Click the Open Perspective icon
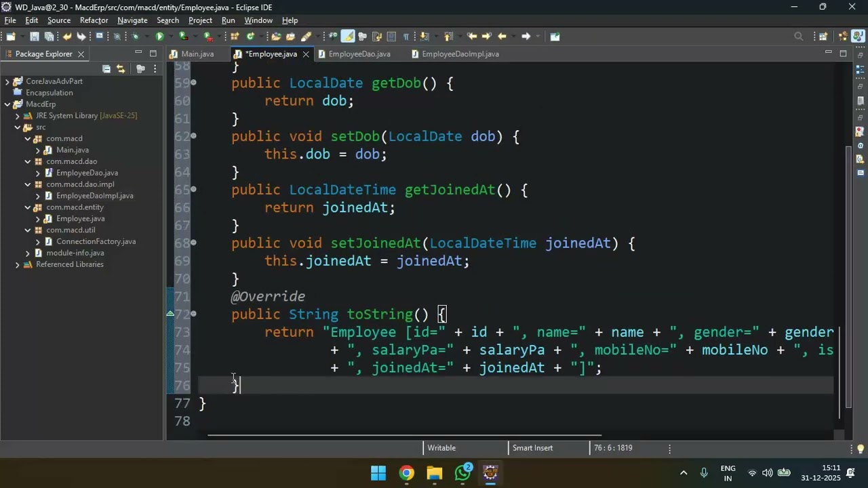Viewport: 868px width, 488px height. click(x=823, y=36)
